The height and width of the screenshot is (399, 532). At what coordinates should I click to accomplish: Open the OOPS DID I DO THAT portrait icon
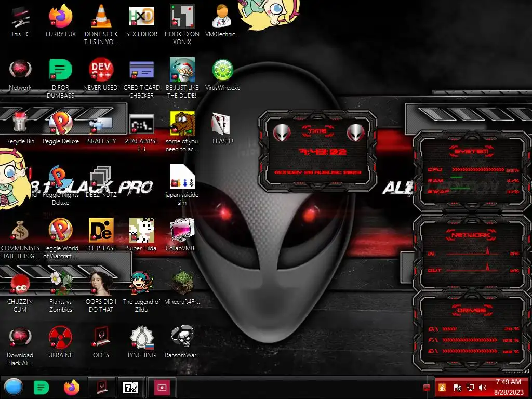tap(101, 292)
